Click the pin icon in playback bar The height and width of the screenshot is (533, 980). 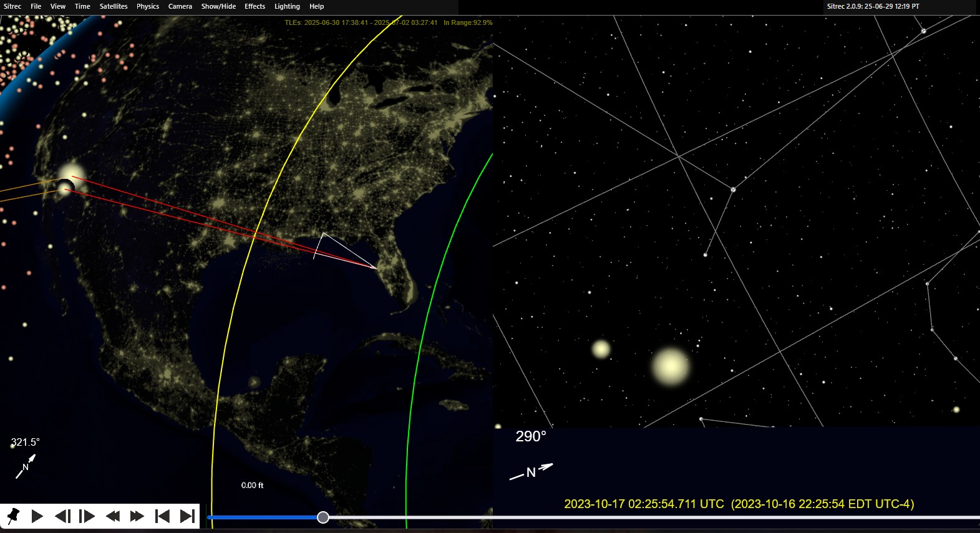(x=13, y=516)
